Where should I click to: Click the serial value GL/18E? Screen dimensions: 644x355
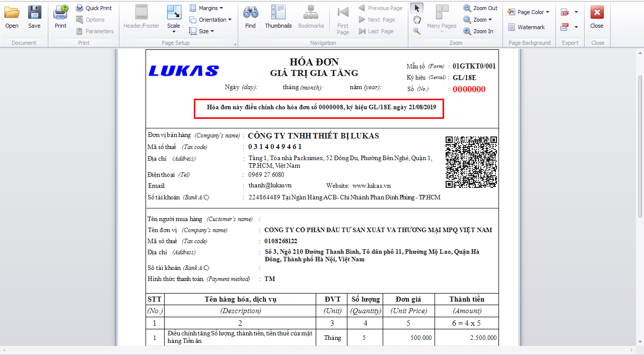464,78
